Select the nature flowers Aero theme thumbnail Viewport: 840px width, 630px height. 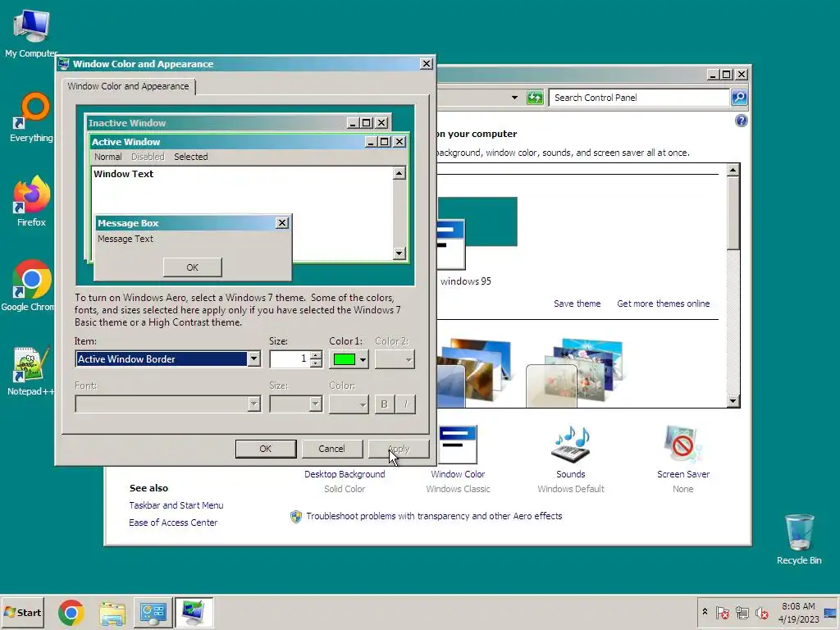tap(574, 373)
